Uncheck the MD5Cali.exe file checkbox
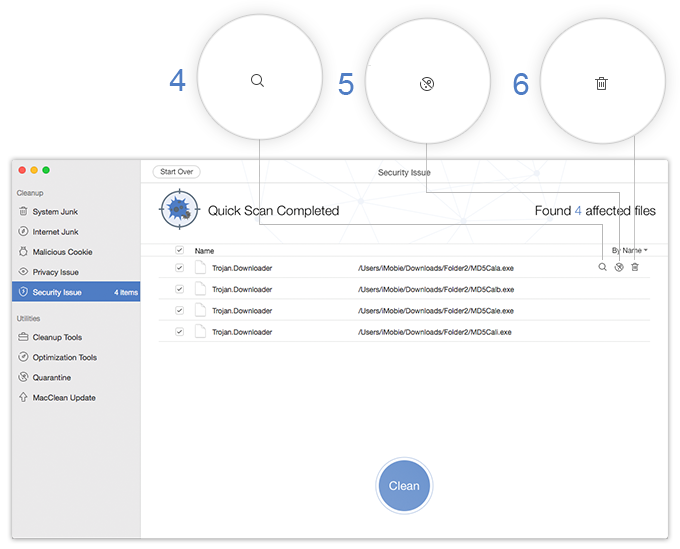 click(179, 331)
